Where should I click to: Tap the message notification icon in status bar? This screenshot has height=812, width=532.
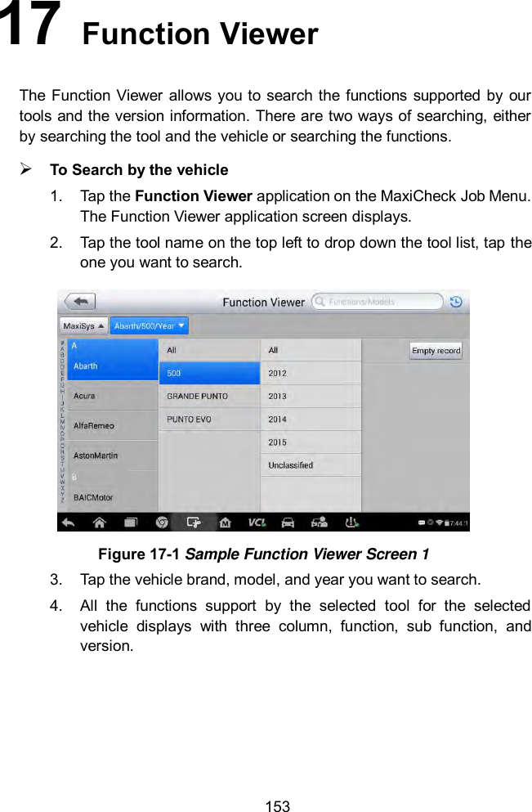[422, 523]
